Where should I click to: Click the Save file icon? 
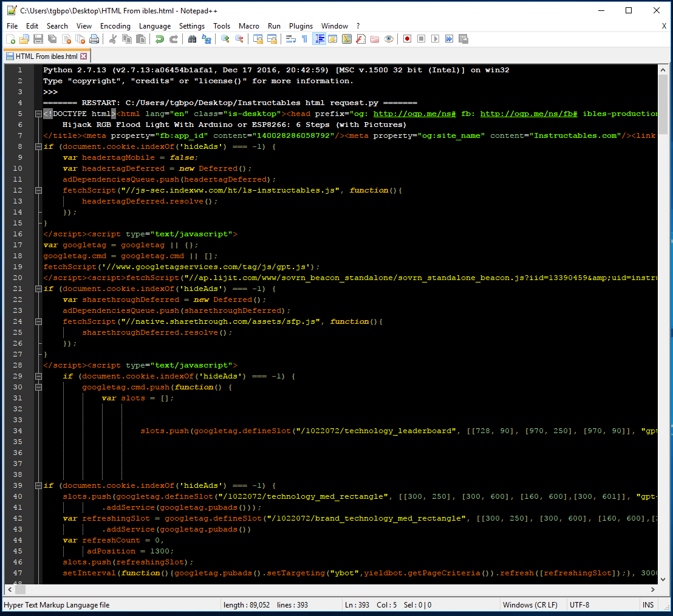pyautogui.click(x=38, y=39)
